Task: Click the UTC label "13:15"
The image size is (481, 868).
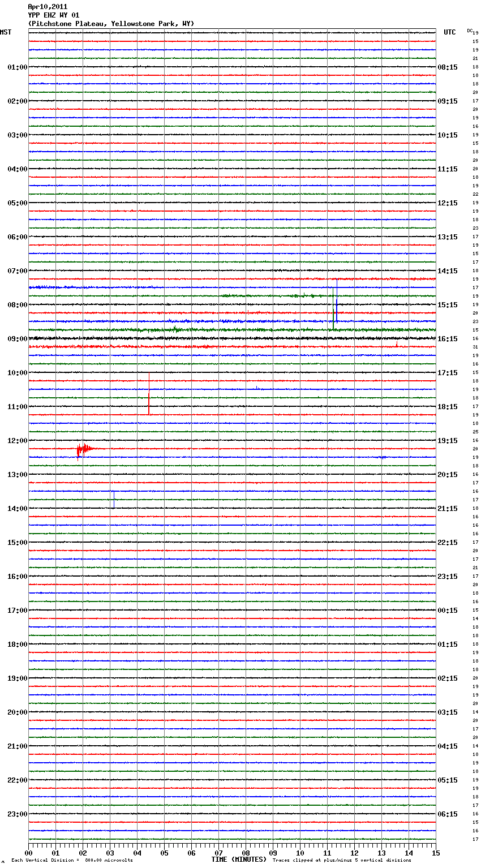Action: [448, 237]
